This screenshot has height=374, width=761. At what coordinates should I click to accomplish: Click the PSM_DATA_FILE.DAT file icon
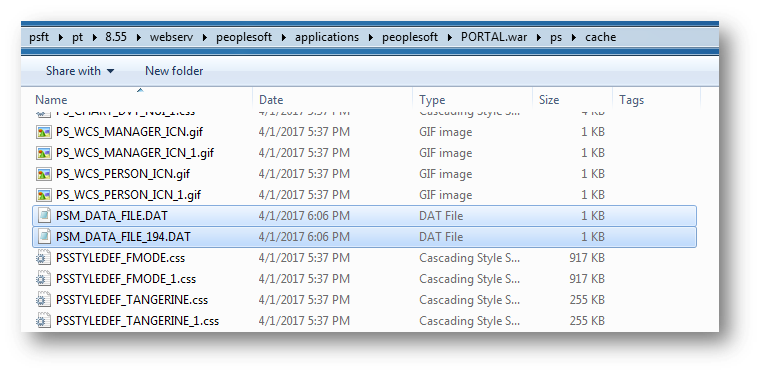pyautogui.click(x=44, y=216)
